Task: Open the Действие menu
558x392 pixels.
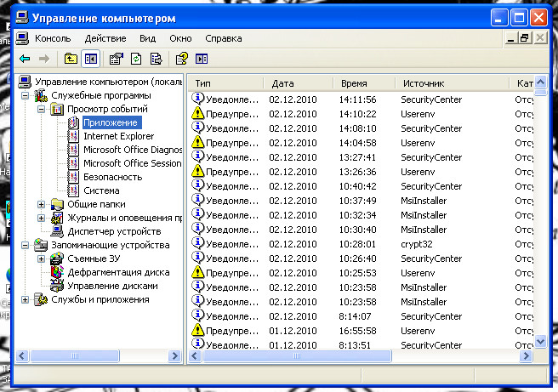Action: click(x=105, y=38)
